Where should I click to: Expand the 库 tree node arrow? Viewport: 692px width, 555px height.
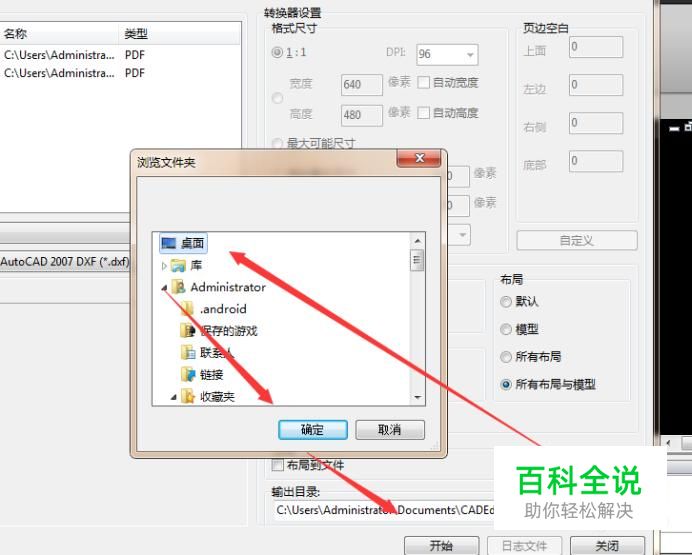click(x=164, y=266)
